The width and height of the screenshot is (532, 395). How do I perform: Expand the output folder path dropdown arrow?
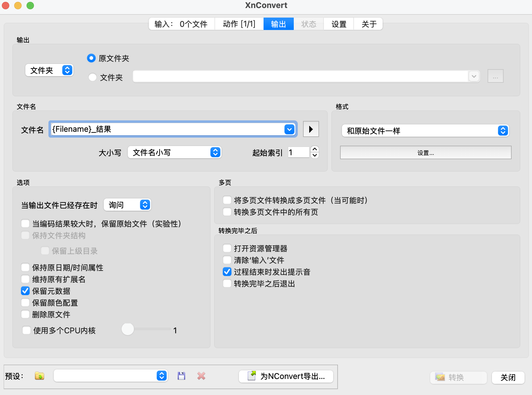tap(474, 76)
